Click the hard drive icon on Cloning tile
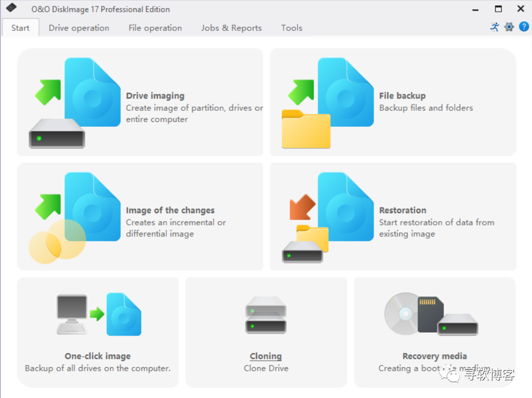Viewport: 532px width, 398px height. click(265, 314)
